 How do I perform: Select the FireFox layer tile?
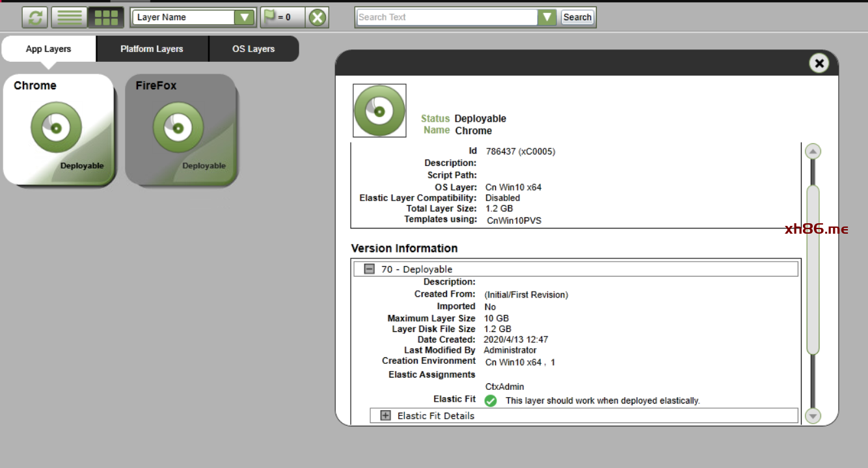[180, 130]
